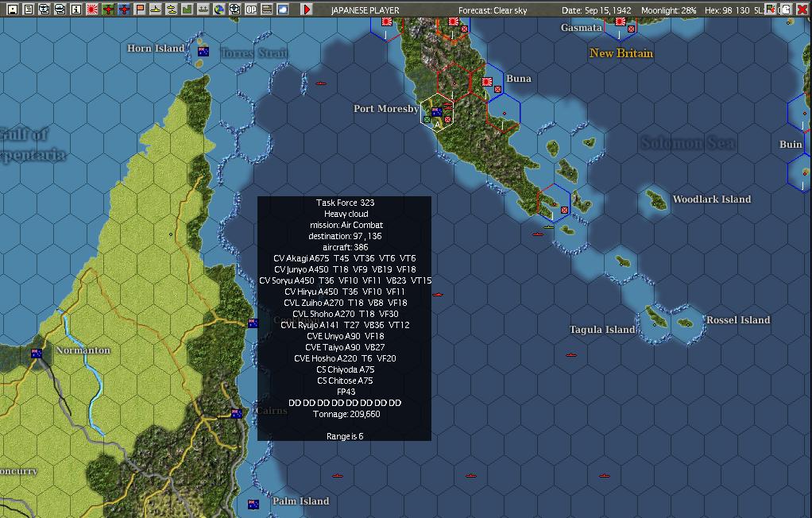Viewport: 812px width, 518px height.
Task: Open the cloud weather toolbar icon
Action: [x=283, y=9]
